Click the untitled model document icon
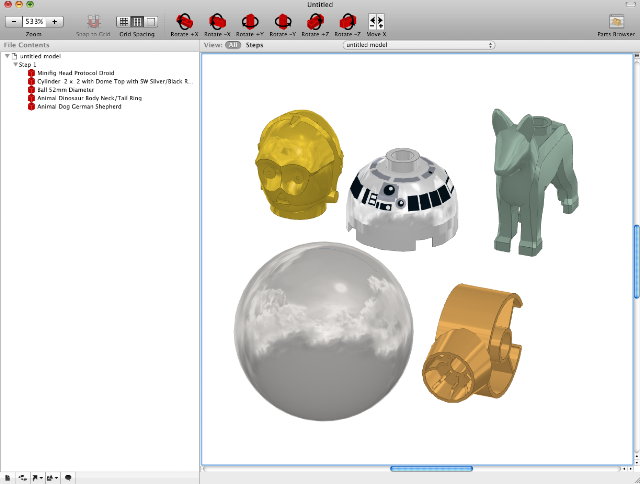Image resolution: width=640 pixels, height=484 pixels. [x=15, y=56]
